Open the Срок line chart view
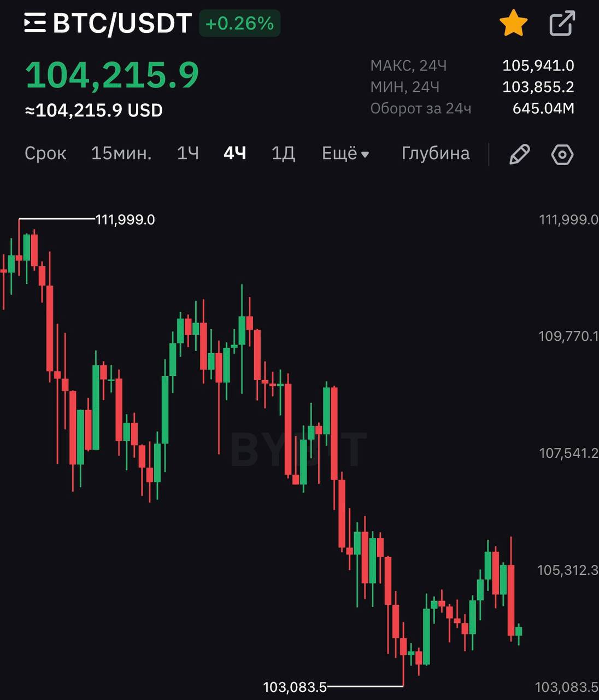 [45, 153]
